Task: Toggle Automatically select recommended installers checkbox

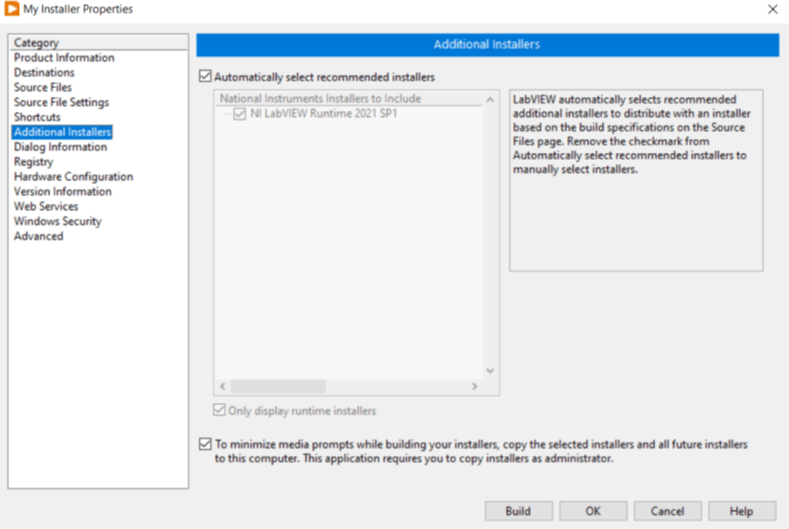Action: pyautogui.click(x=206, y=76)
